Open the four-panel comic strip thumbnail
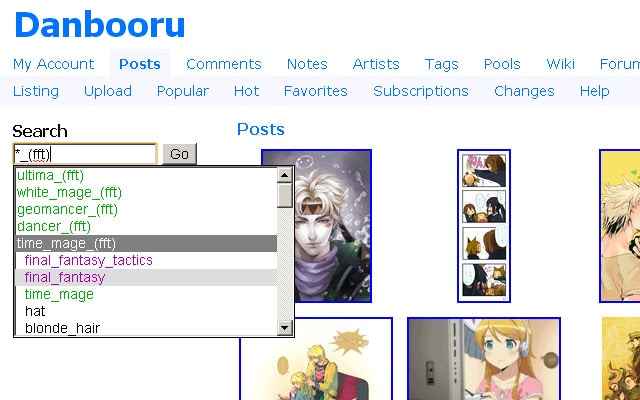 (484, 226)
